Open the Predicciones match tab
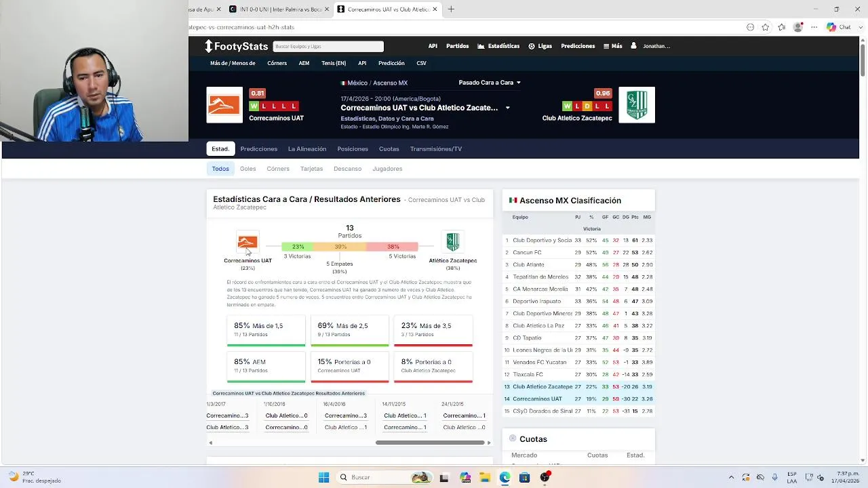Screen dimensions: 868x488 258,149
